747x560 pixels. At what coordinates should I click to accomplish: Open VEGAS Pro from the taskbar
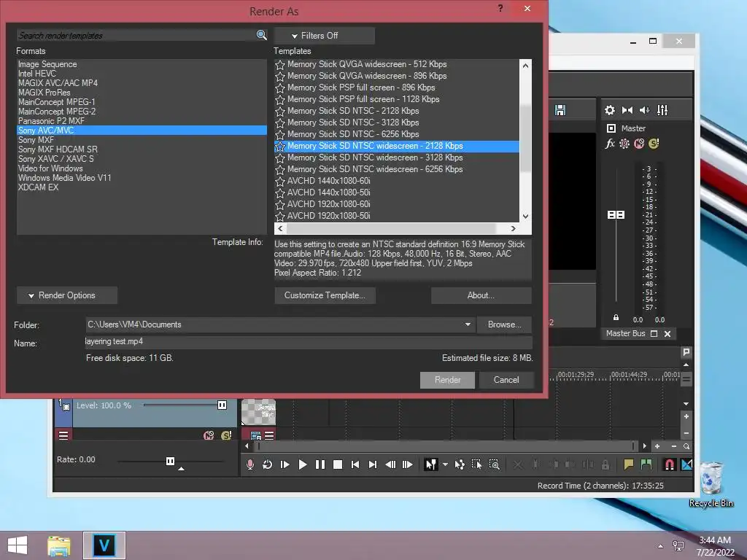point(104,545)
